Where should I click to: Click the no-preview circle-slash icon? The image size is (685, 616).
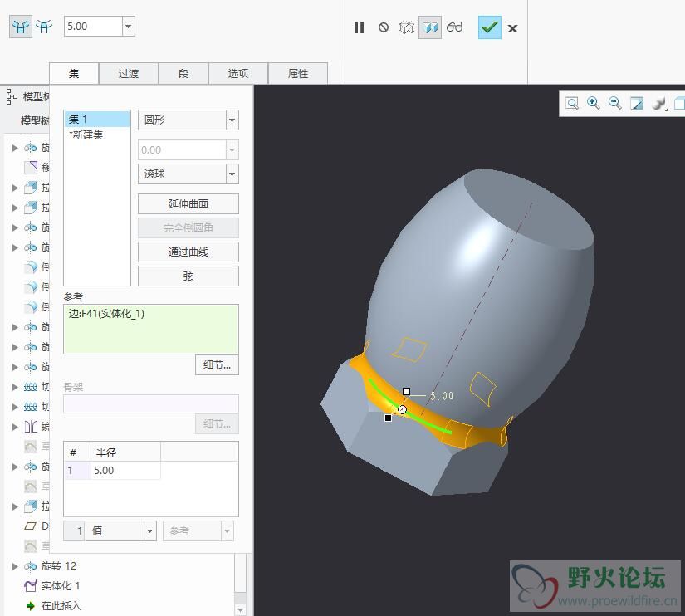point(383,27)
